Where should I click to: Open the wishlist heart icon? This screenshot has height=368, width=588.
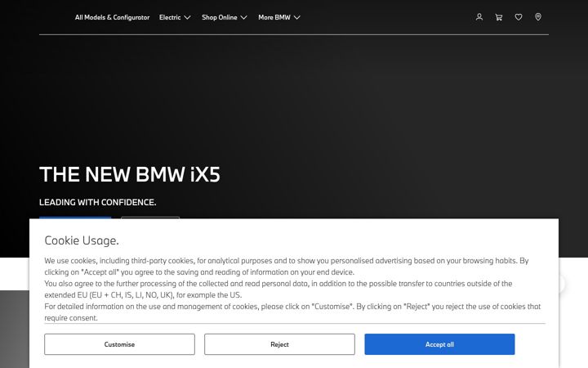coord(519,17)
